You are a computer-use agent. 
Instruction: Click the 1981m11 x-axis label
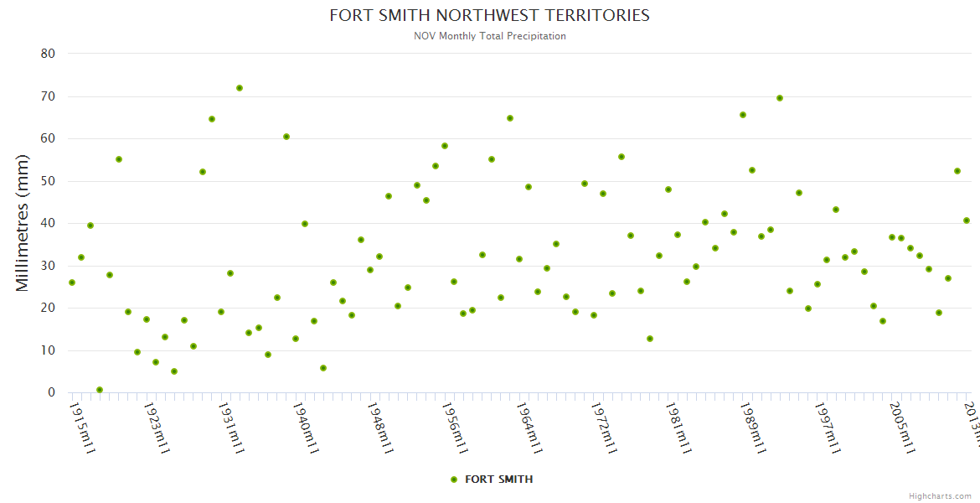[676, 428]
